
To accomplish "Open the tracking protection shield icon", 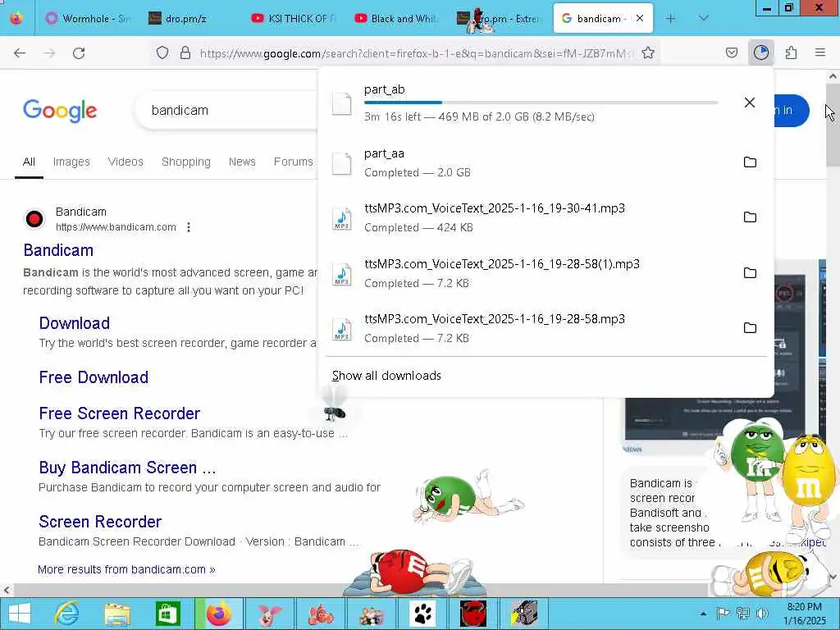I will (x=162, y=52).
